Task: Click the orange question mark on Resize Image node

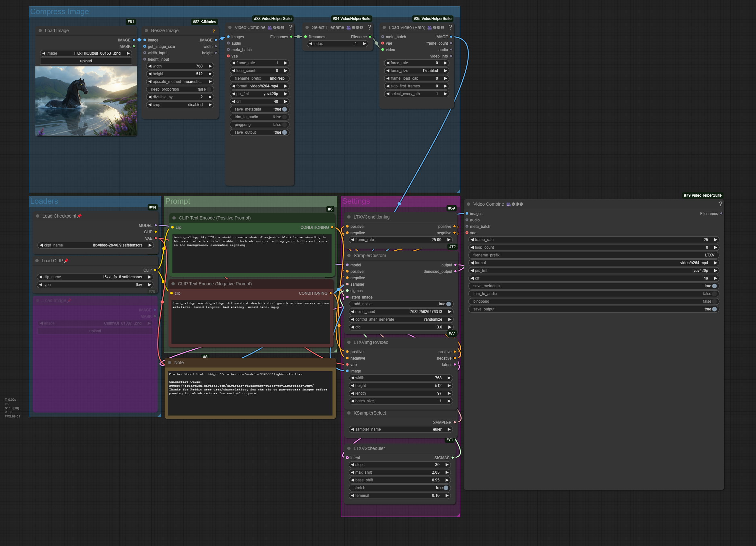Action: click(214, 31)
